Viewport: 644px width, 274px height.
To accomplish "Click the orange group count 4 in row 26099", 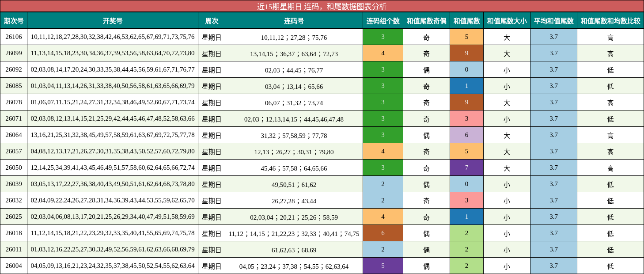I will (x=383, y=53).
